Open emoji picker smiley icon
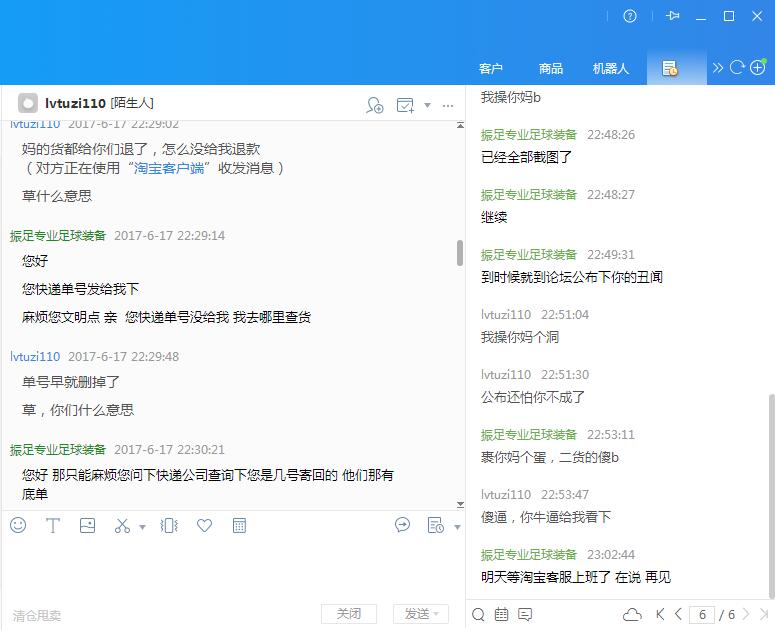 pyautogui.click(x=18, y=525)
